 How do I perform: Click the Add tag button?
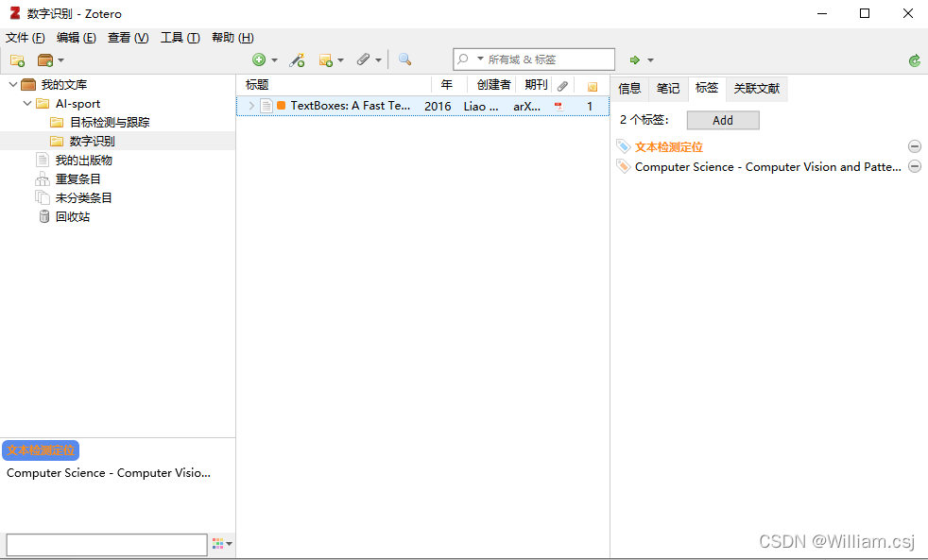723,120
